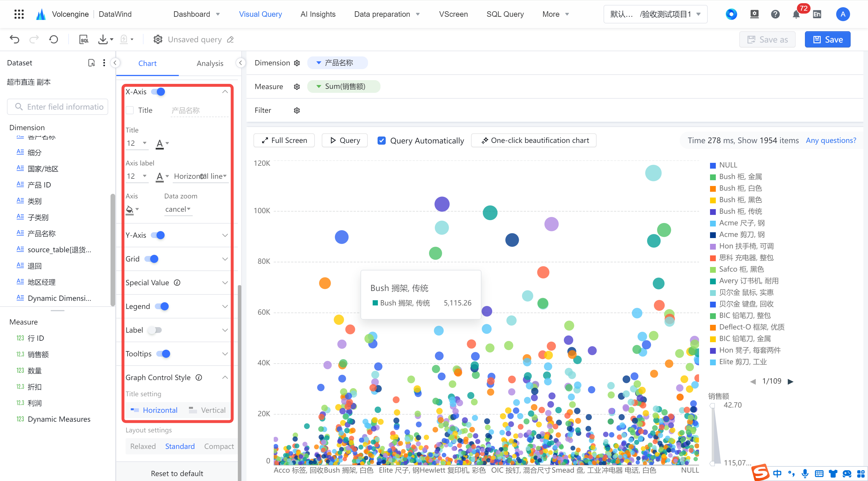Collapse the dataset panel arrow

[115, 63]
